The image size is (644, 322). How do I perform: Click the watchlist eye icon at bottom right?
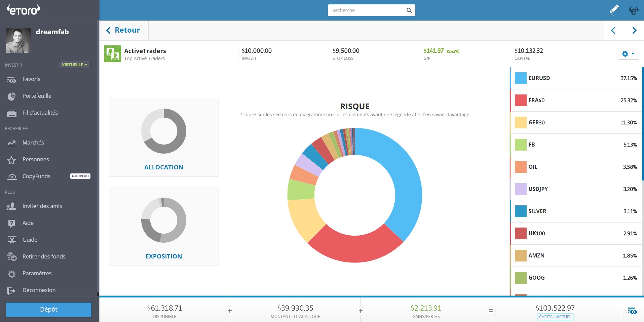point(632,311)
